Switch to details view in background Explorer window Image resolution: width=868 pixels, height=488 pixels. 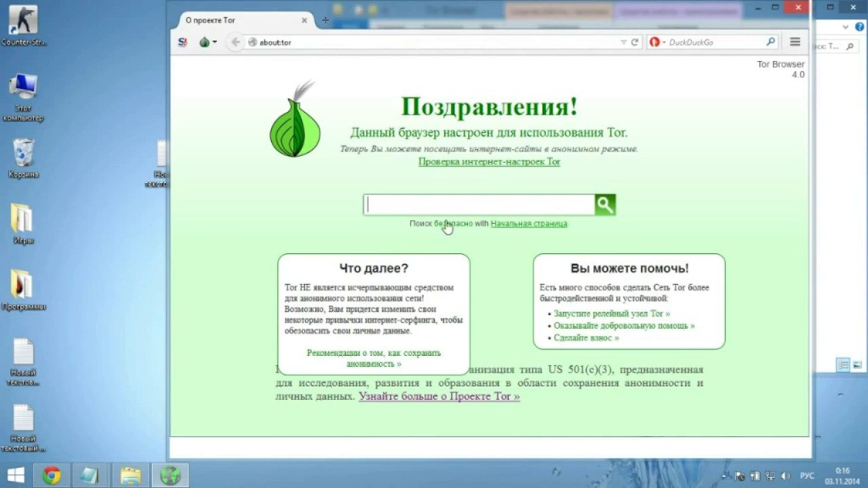pos(843,365)
